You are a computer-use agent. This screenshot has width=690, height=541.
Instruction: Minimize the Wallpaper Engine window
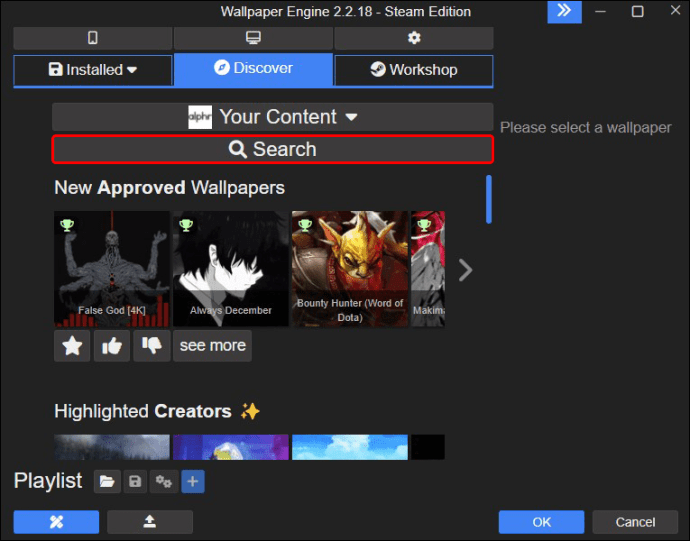pos(601,11)
